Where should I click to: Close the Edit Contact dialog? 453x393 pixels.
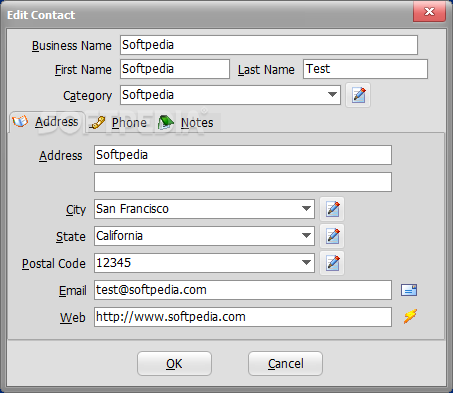pos(429,12)
